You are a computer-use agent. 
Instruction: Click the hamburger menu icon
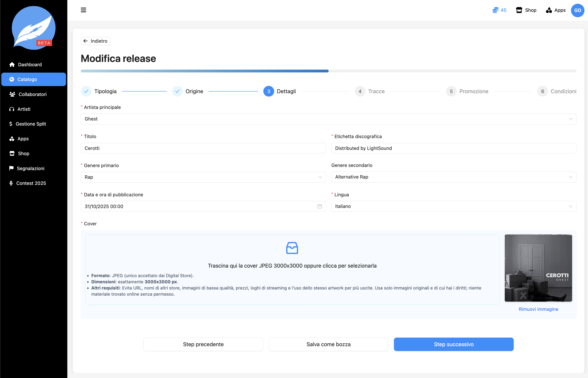coord(83,10)
